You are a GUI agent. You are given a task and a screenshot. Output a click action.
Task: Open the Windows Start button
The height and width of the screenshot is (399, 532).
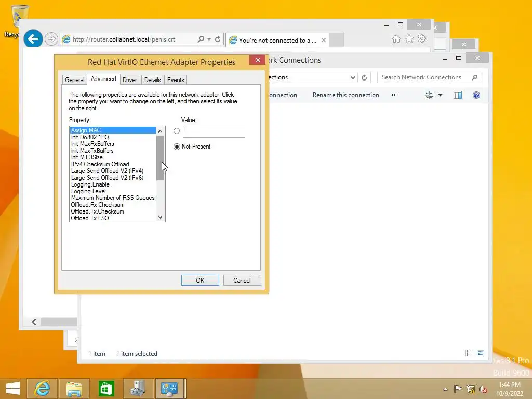13,389
